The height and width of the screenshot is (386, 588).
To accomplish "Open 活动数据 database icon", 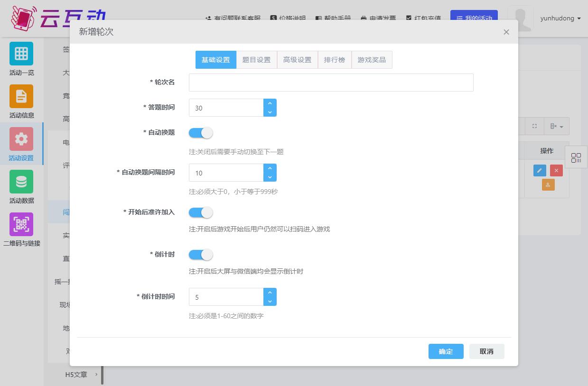I will click(x=21, y=182).
